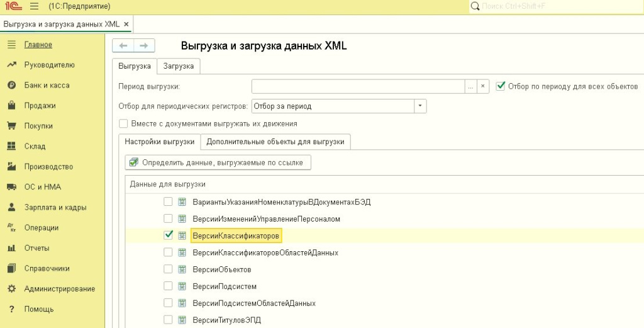Click register icon of ВерсииОбъектов row

[x=182, y=269]
